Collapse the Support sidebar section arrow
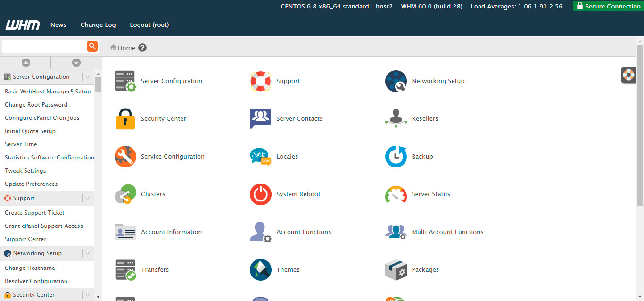The height and width of the screenshot is (301, 644). (87, 198)
